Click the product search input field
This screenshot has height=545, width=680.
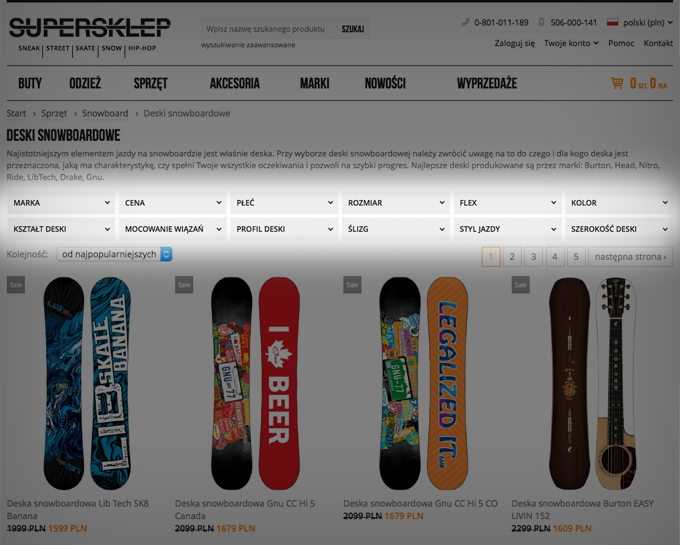pos(268,29)
